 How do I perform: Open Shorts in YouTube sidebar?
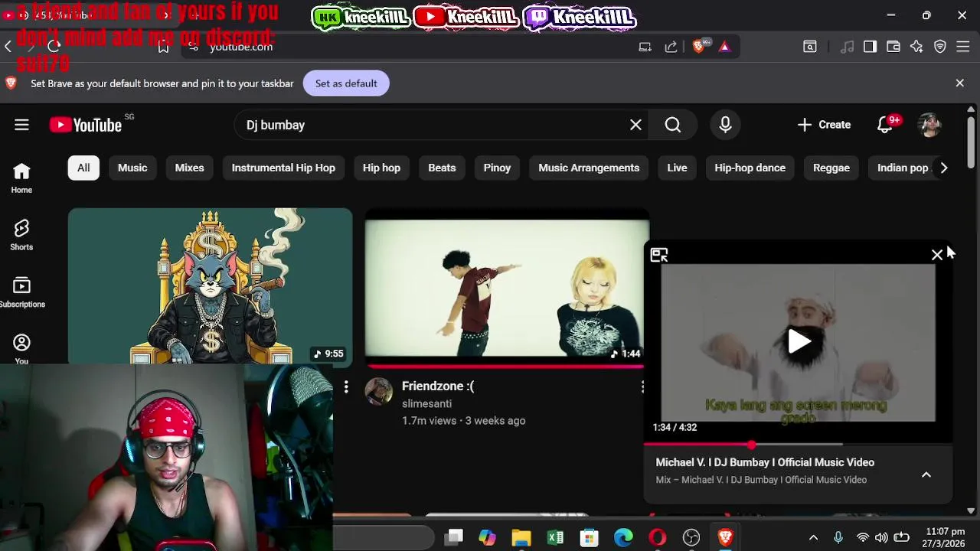(x=21, y=235)
